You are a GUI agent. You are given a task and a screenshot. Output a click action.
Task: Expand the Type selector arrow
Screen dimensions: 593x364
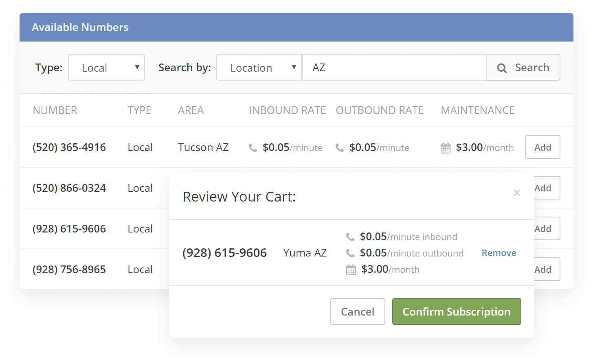pos(138,67)
